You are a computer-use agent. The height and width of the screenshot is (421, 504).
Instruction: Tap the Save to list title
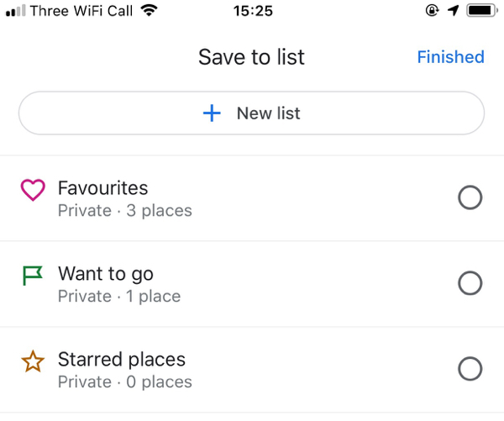coord(251,57)
